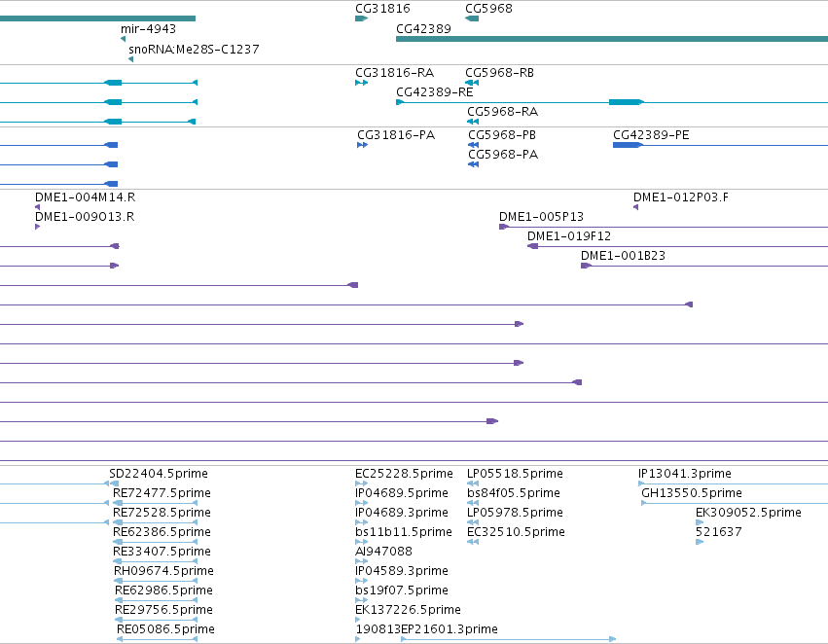The height and width of the screenshot is (644, 828).
Task: Select the mir-4943 feature label
Action: coord(148,29)
